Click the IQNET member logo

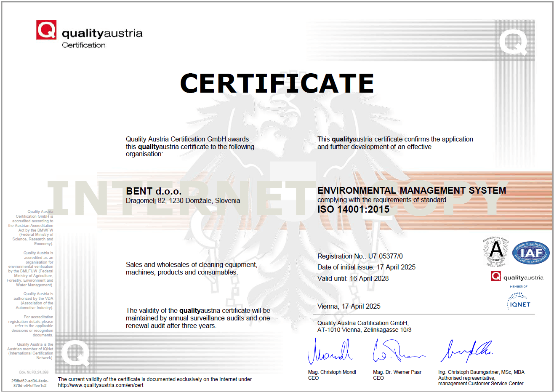[x=519, y=301]
